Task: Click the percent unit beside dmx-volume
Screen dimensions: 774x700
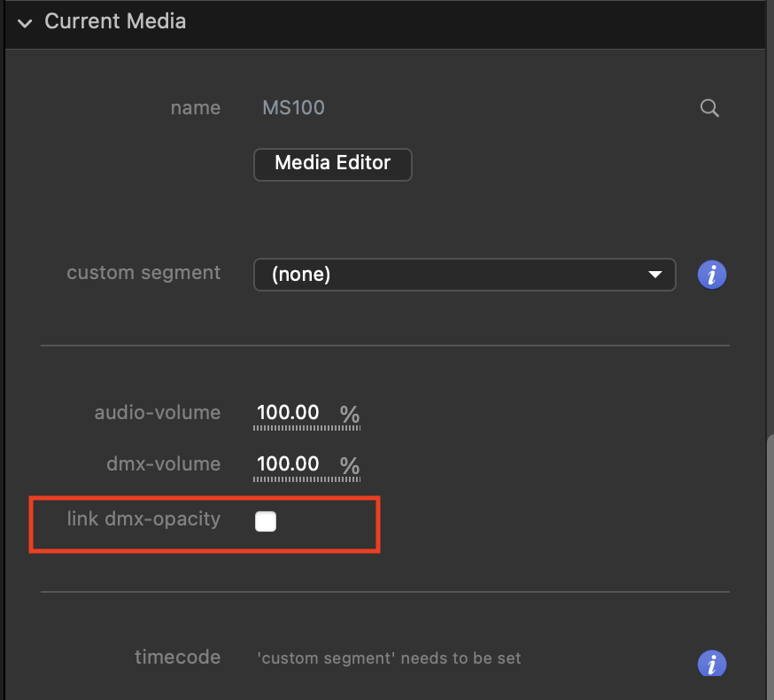Action: point(350,465)
